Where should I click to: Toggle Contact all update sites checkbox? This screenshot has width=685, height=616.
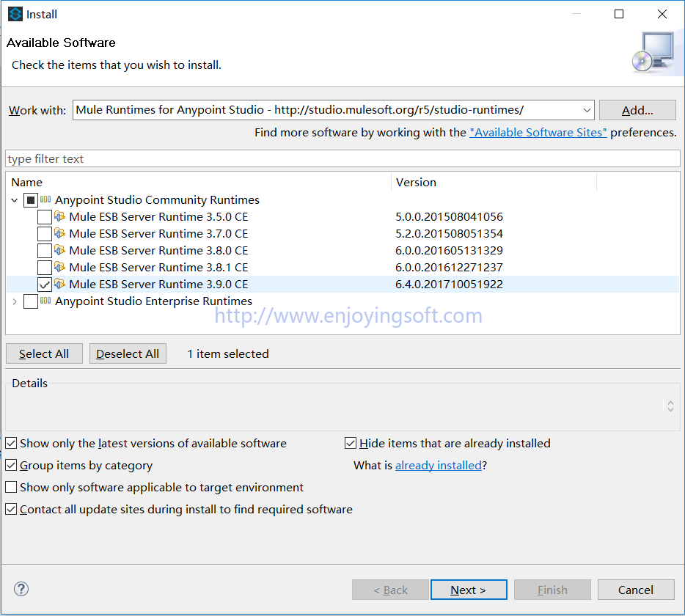(11, 509)
